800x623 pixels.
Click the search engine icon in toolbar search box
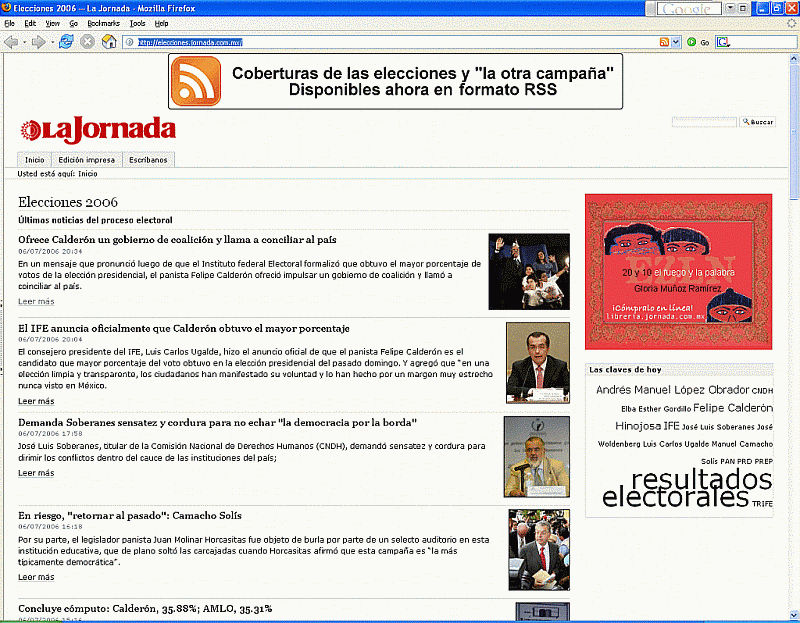[723, 42]
